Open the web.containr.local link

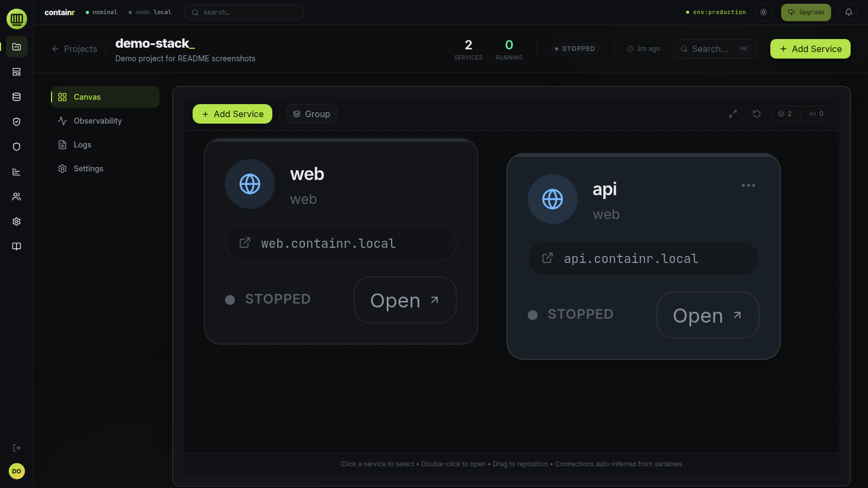(x=341, y=243)
